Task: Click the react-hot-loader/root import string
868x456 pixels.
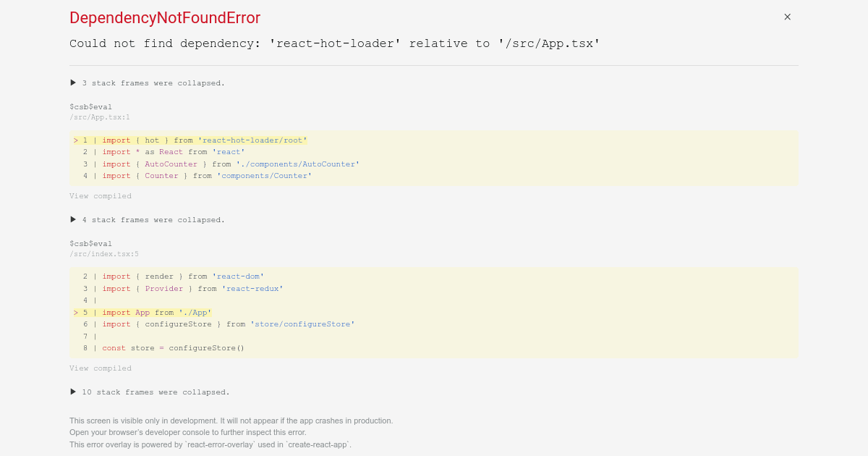Action: (x=253, y=140)
